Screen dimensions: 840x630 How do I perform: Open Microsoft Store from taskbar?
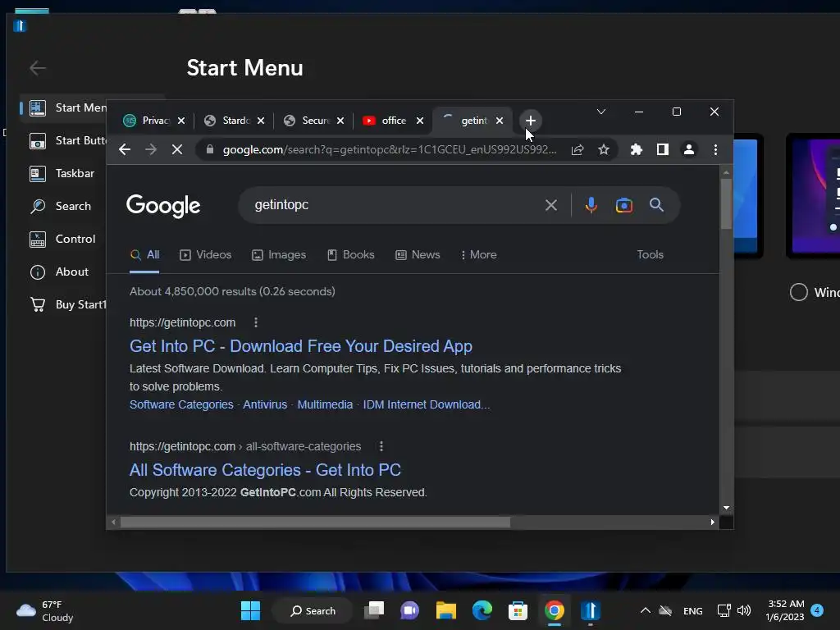tap(518, 610)
